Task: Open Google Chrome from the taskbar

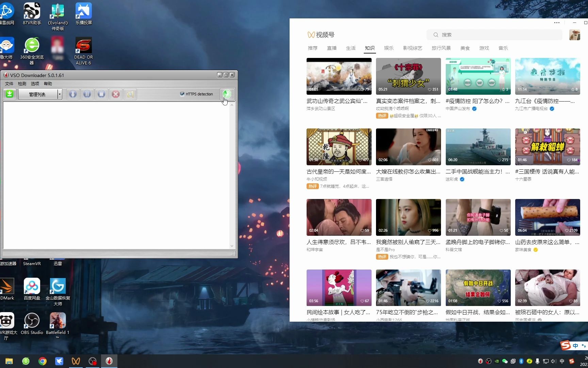Action: tap(43, 361)
